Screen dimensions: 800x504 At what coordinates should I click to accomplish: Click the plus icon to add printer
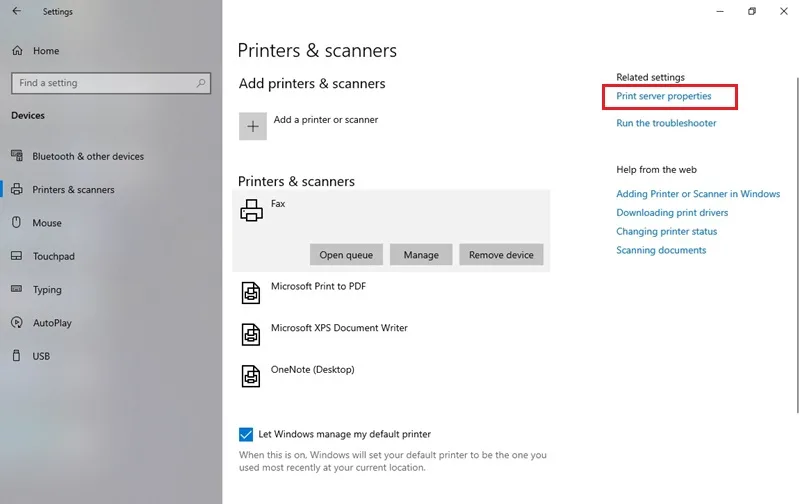tap(253, 127)
